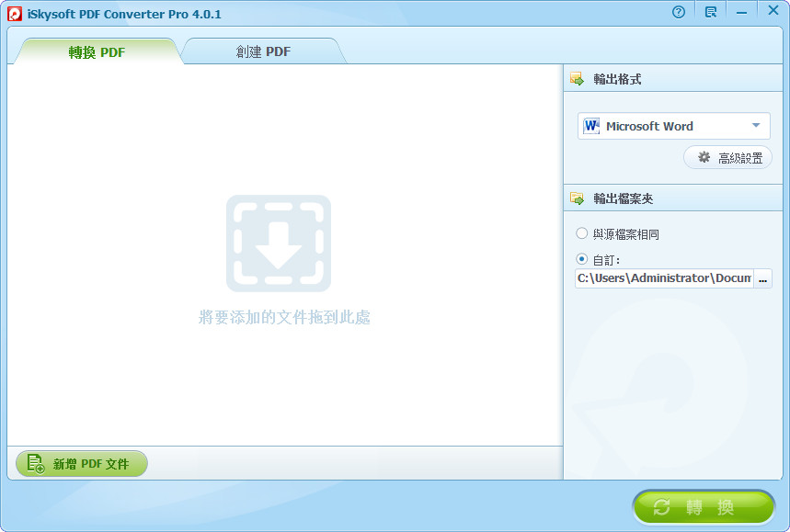The image size is (790, 532).
Task: Switch to the 創建 PDF tab
Action: click(263, 51)
